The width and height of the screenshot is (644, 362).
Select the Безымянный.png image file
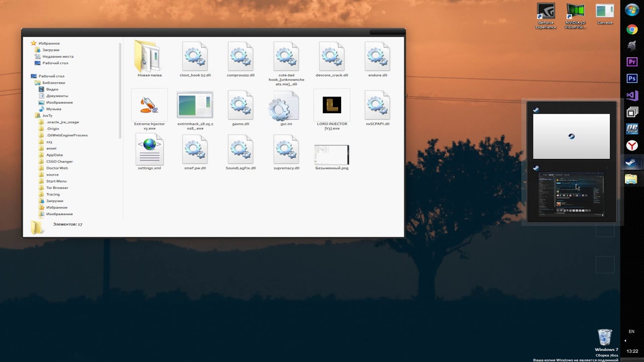pos(332,157)
